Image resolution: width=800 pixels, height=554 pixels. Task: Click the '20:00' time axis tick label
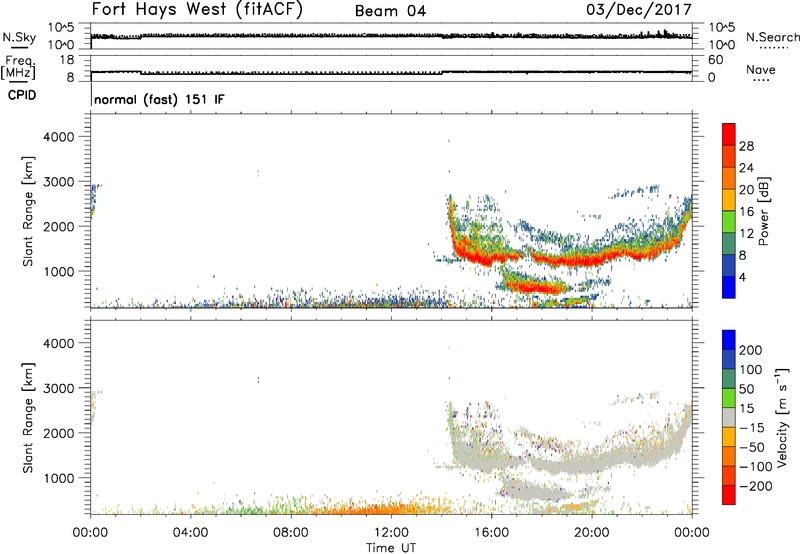pyautogui.click(x=591, y=533)
